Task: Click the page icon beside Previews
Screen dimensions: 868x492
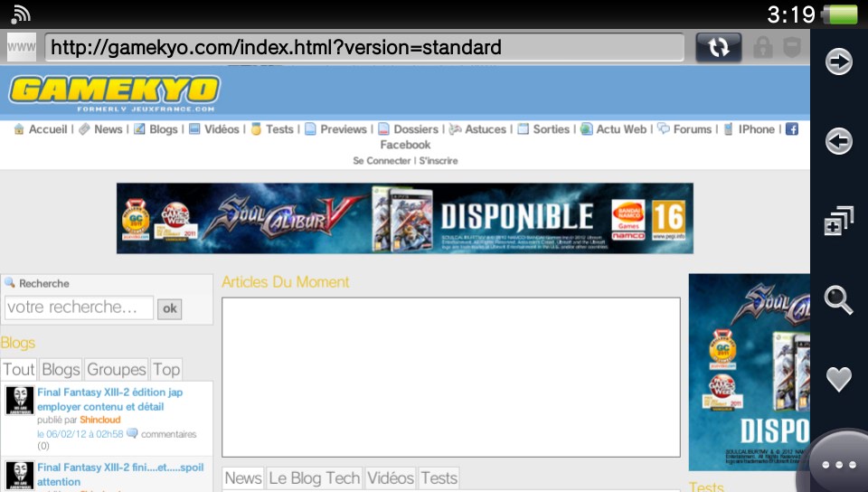Action: point(310,129)
